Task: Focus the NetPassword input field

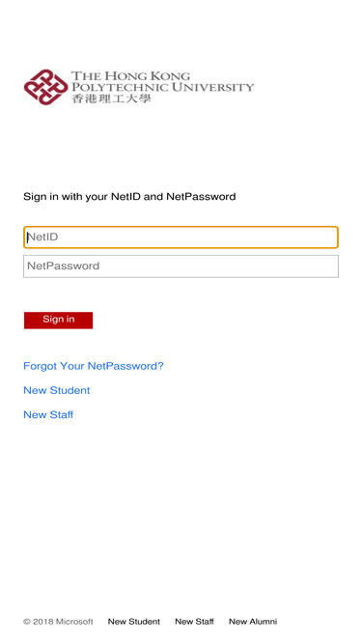Action: click(181, 266)
